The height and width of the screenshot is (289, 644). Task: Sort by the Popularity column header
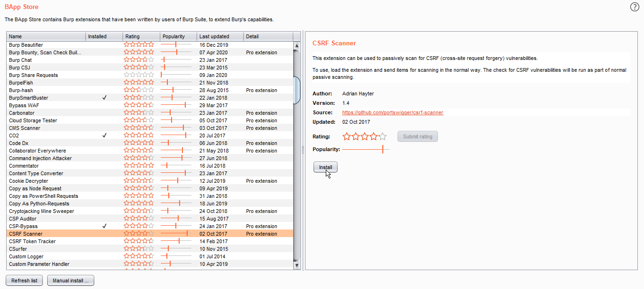[x=178, y=36]
